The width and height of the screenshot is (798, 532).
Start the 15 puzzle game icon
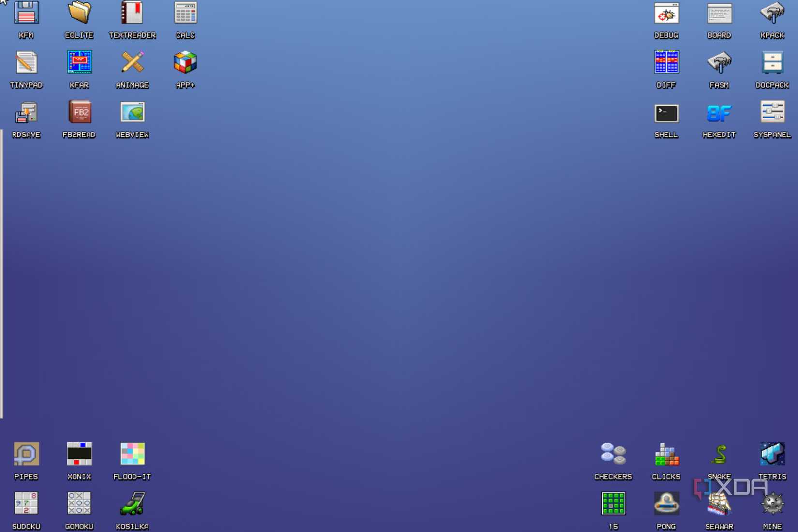pyautogui.click(x=613, y=503)
